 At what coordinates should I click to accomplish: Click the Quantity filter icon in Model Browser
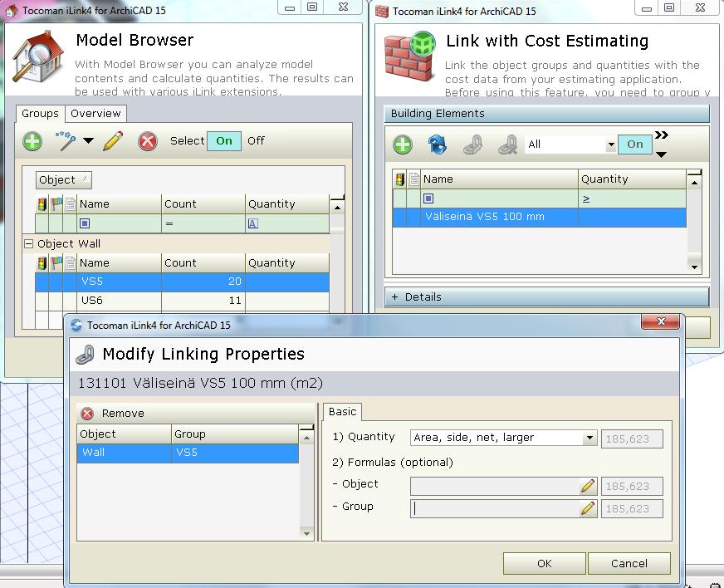point(253,224)
